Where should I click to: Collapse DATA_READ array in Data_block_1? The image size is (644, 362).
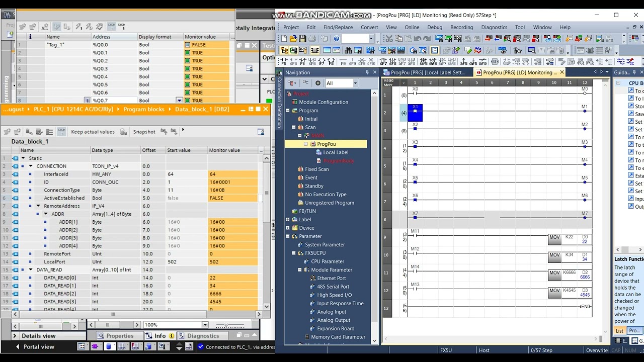(x=31, y=269)
